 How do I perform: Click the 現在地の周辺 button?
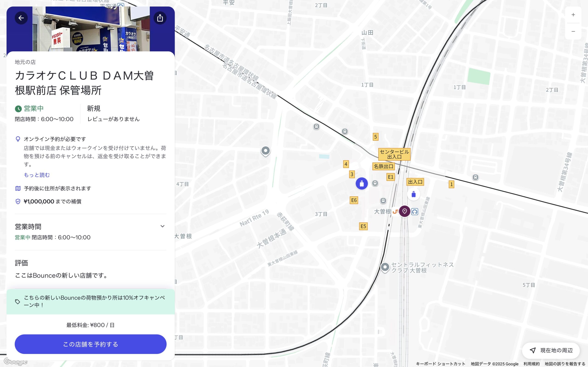click(x=551, y=350)
